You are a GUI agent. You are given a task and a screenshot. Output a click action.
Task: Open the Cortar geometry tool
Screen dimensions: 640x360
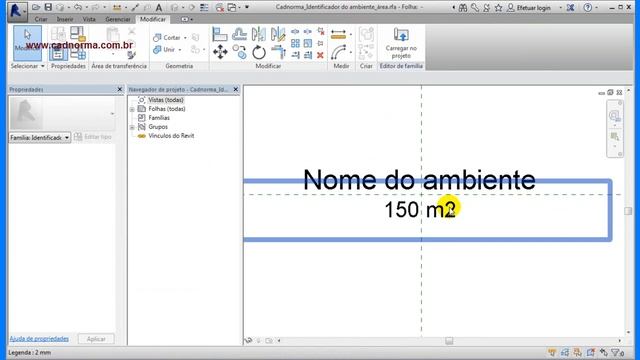tap(167, 38)
